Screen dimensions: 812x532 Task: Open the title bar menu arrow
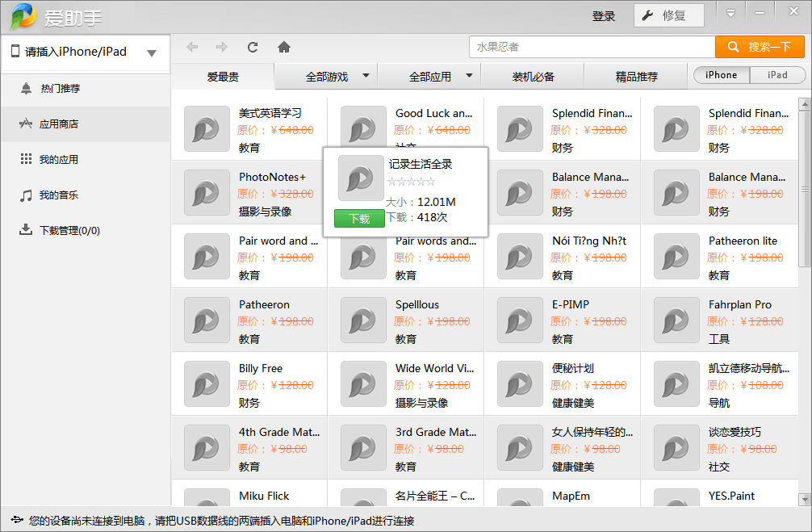click(730, 14)
